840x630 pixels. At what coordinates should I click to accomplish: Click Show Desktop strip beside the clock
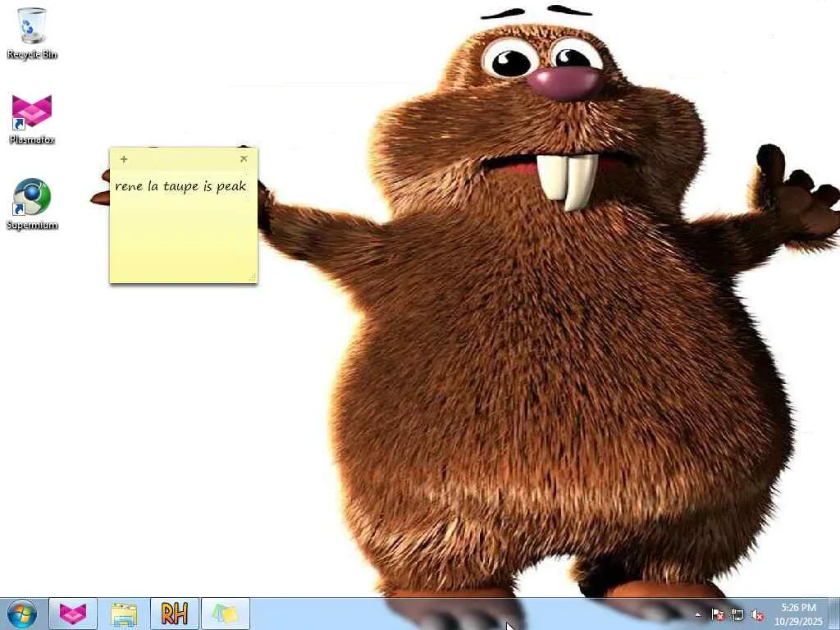pos(834,614)
